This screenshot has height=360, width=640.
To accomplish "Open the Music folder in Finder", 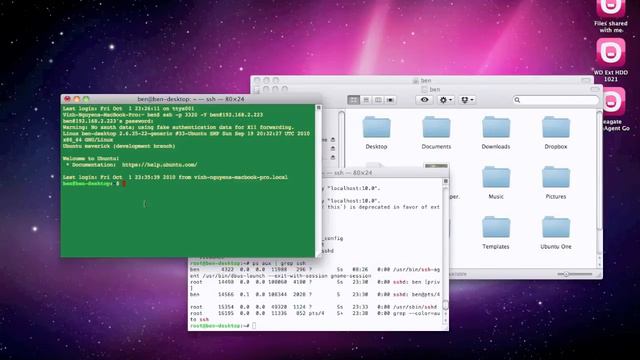I will pos(496,182).
